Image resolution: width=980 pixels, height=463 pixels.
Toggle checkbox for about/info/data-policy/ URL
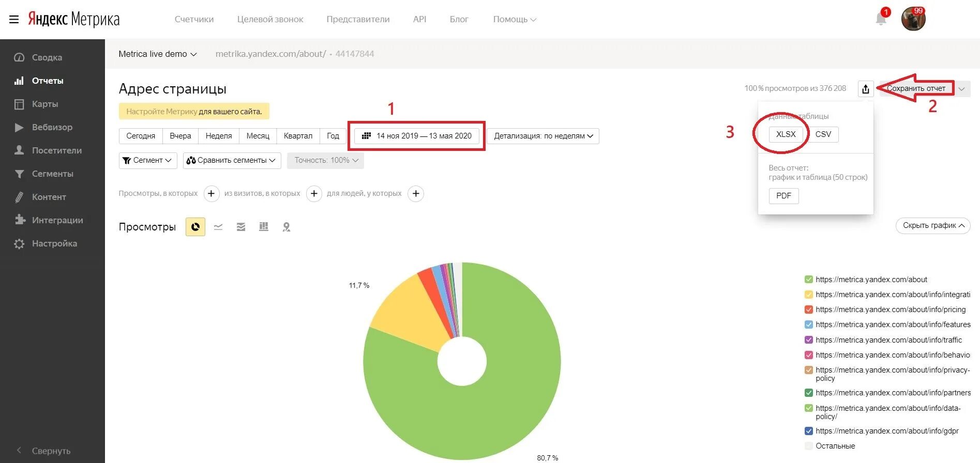pyautogui.click(x=809, y=408)
